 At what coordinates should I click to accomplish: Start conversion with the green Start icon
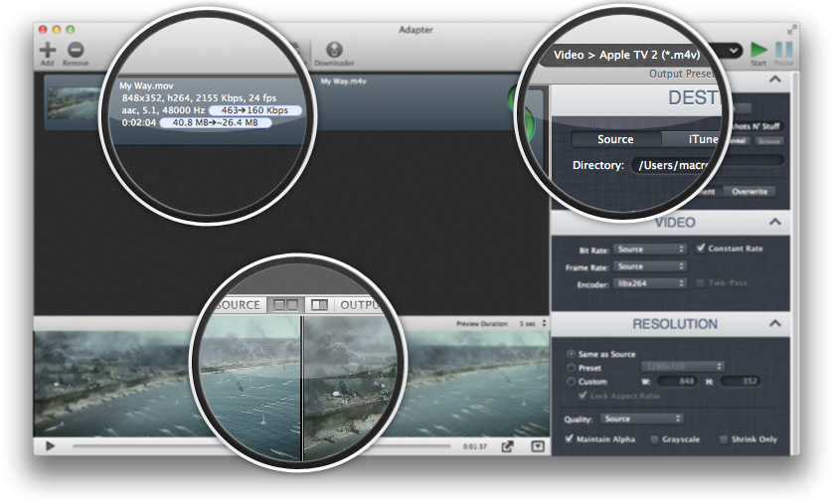point(758,50)
